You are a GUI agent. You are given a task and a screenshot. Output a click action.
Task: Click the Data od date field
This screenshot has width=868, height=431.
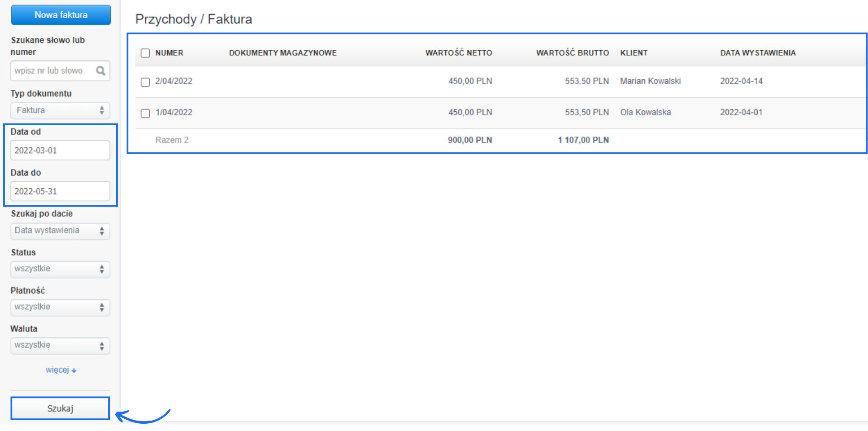pyautogui.click(x=60, y=150)
